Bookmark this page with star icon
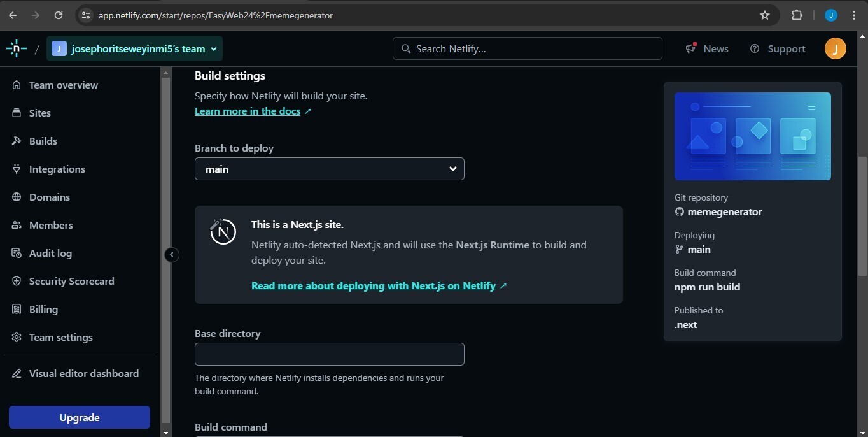 (765, 15)
